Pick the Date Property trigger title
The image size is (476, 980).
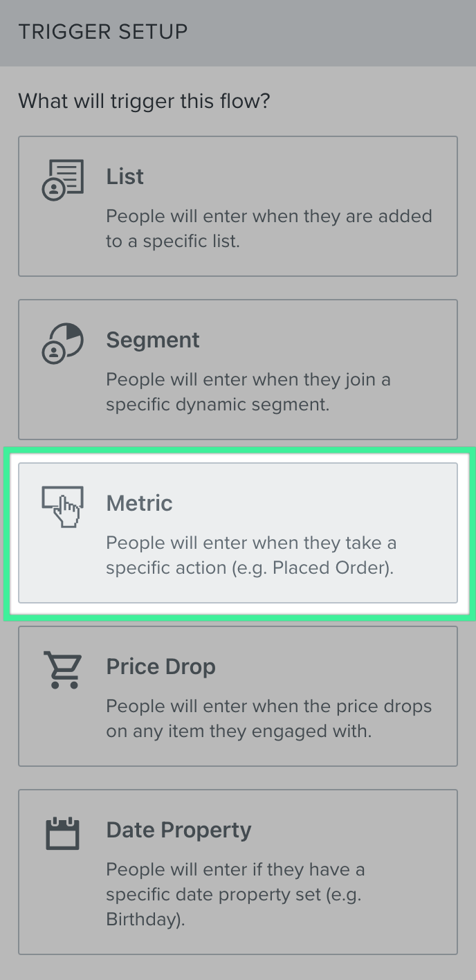coord(178,830)
